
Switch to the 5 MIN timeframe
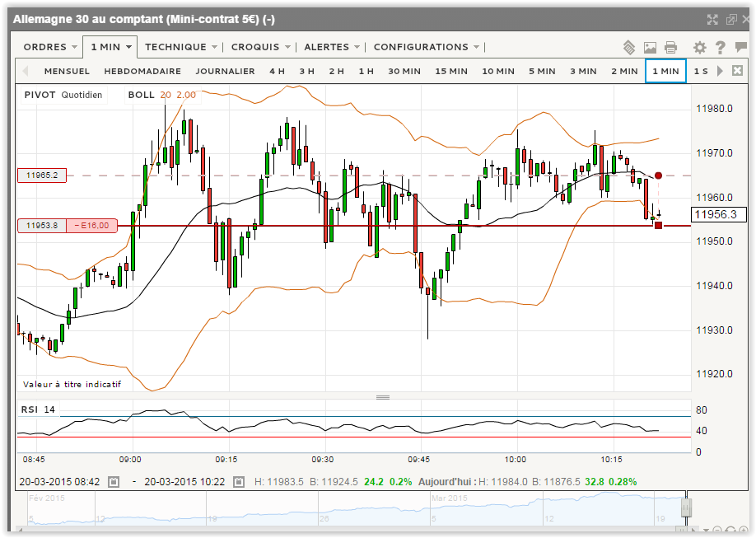tap(542, 71)
